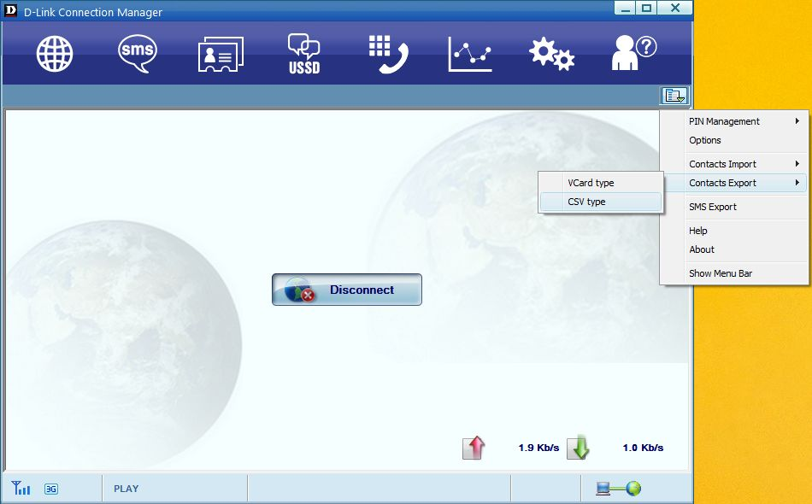Open the settings gears icon
This screenshot has width=812, height=504.
tap(551, 54)
